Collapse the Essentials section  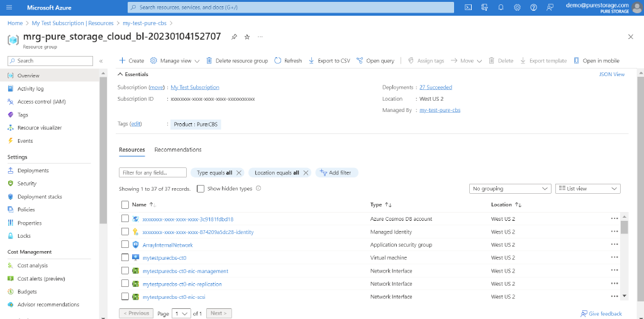coord(121,74)
